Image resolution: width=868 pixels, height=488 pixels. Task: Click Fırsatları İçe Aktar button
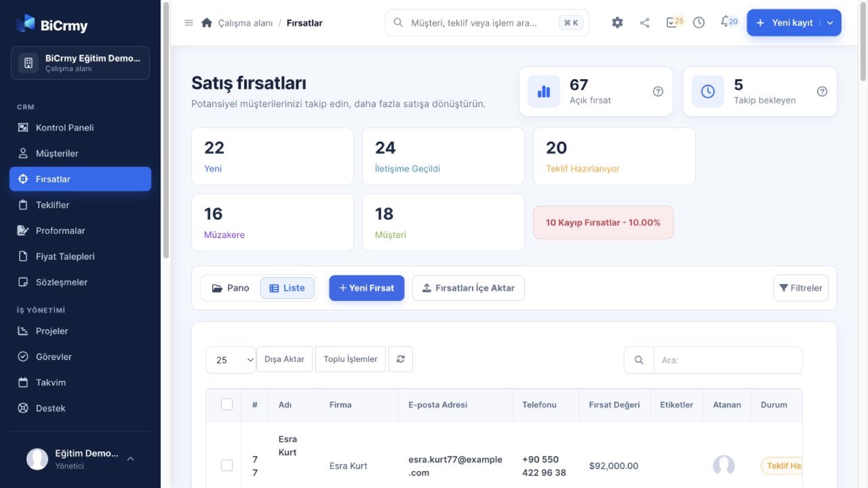click(468, 288)
